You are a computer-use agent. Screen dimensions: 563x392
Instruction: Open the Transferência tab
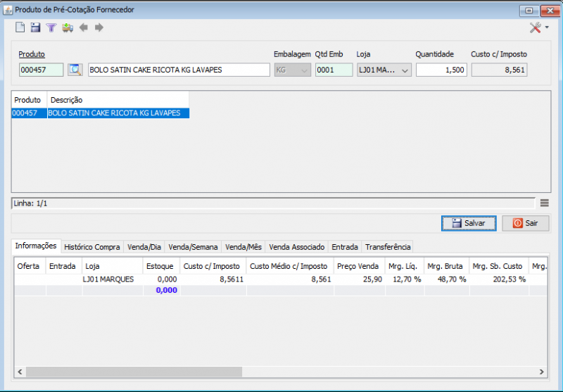388,247
